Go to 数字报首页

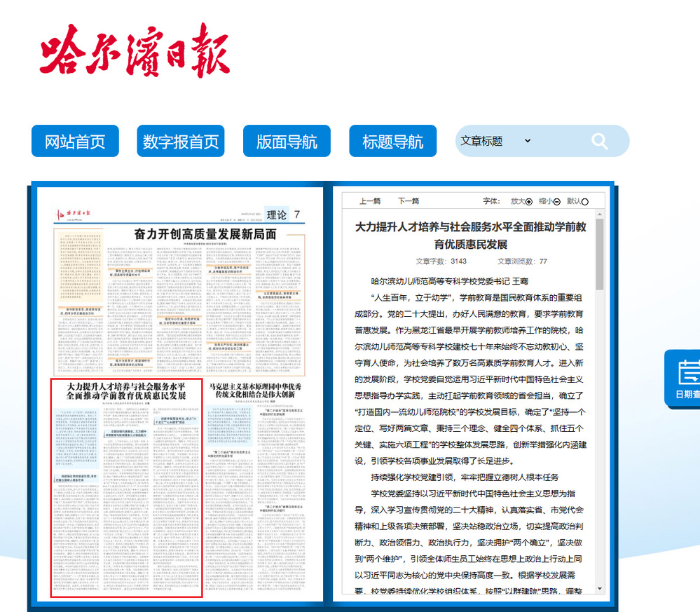(x=181, y=141)
